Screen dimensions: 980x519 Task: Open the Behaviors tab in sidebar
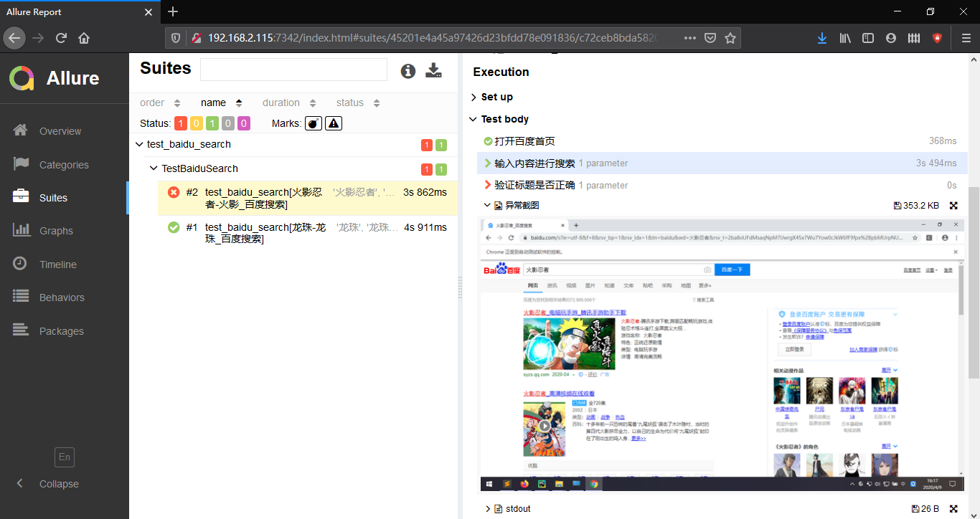[x=61, y=297]
